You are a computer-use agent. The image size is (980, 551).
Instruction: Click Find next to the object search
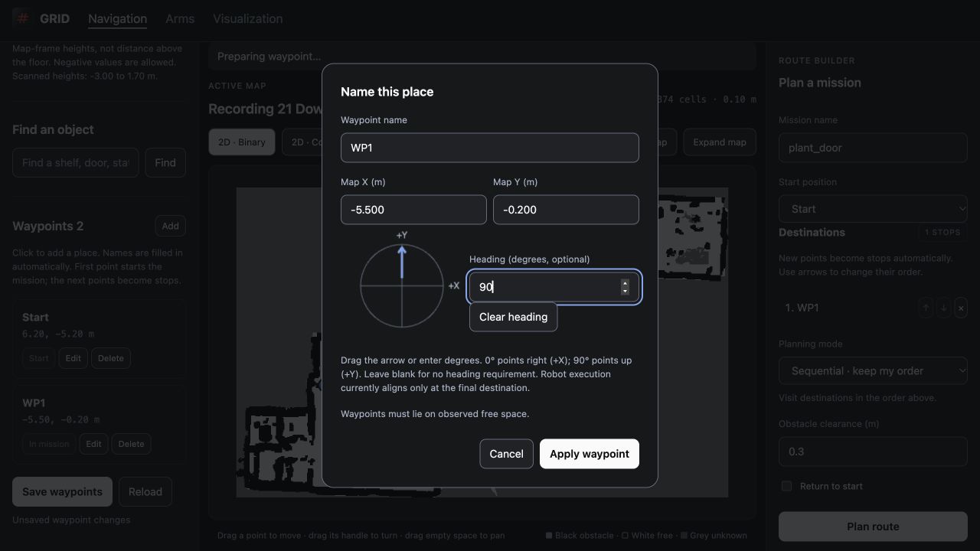[x=165, y=162]
